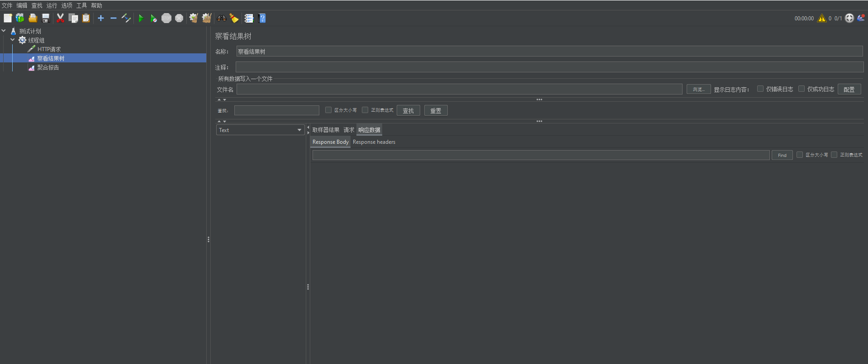
Task: Switch to the 请求 tab
Action: (x=349, y=130)
